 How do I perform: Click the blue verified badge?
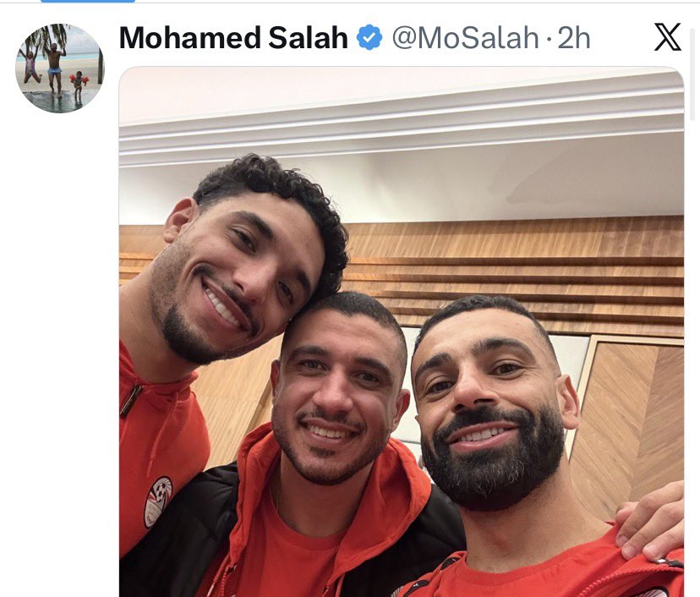[x=369, y=37]
